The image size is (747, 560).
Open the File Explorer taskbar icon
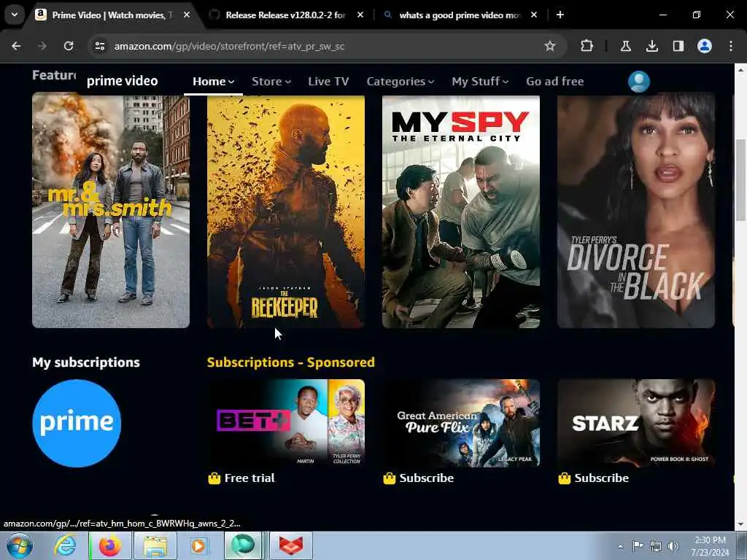click(155, 545)
